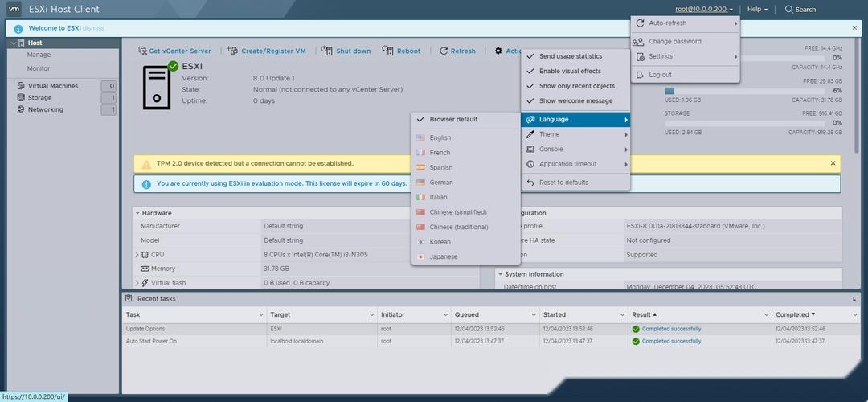Expand the CPU hardware row
Image resolution: width=868 pixels, height=402 pixels.
[137, 255]
